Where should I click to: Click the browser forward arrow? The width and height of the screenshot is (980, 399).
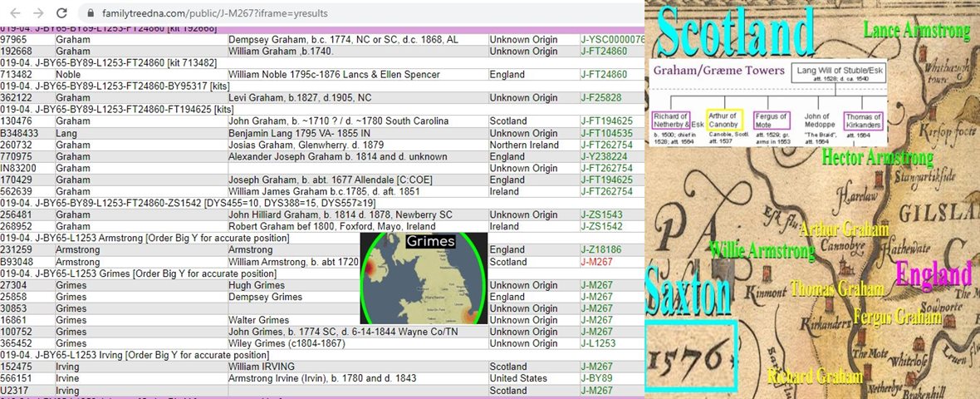[38, 13]
